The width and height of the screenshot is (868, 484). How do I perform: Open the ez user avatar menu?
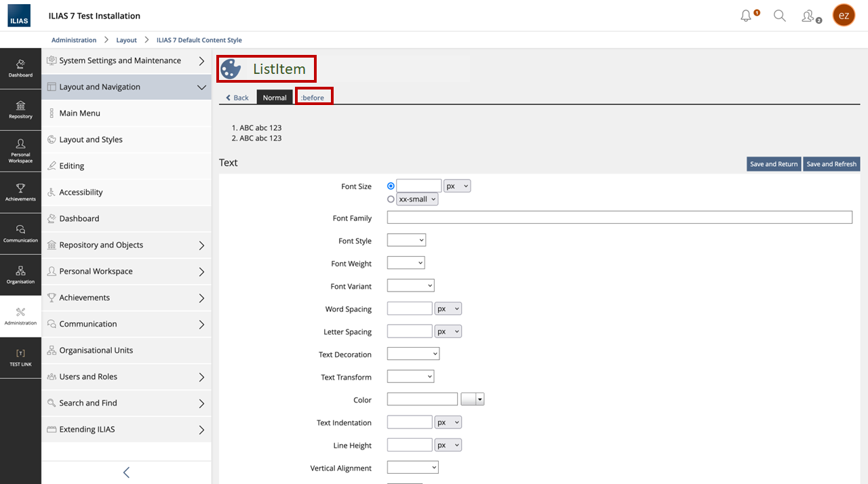coord(844,16)
